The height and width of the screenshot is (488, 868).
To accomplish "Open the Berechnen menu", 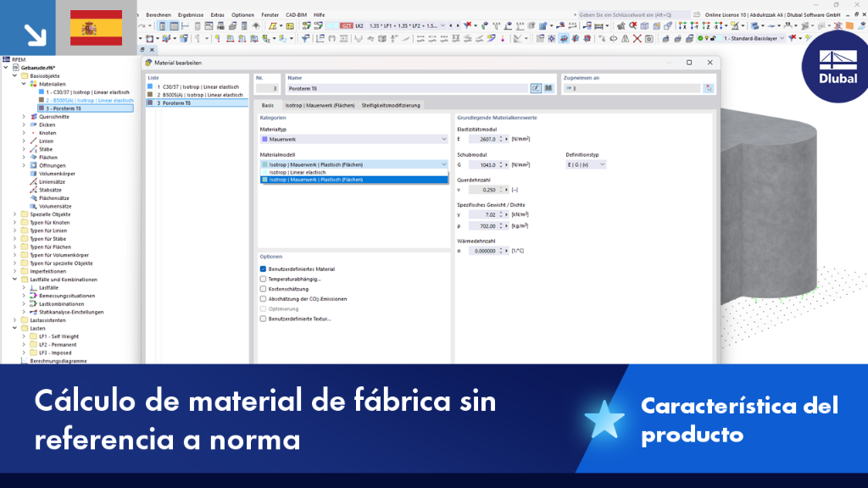I will tap(159, 15).
